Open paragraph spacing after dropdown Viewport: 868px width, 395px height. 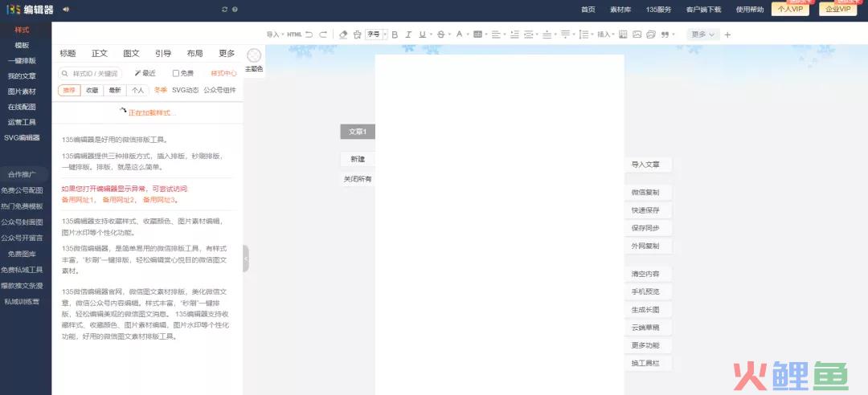pos(567,35)
